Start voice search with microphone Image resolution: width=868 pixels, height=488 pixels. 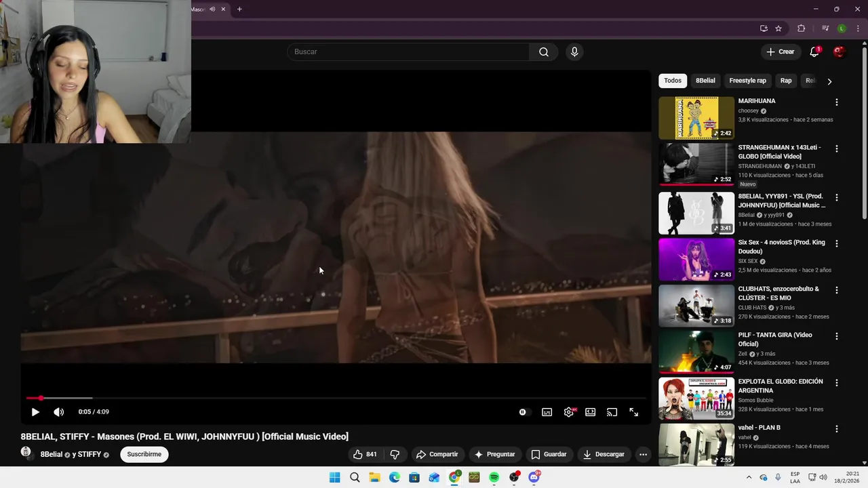[x=574, y=52]
